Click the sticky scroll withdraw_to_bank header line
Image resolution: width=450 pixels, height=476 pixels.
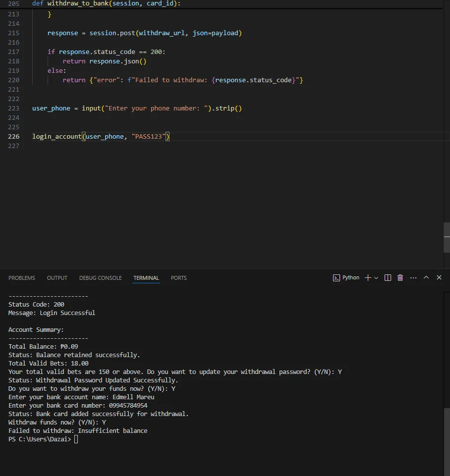coord(106,3)
